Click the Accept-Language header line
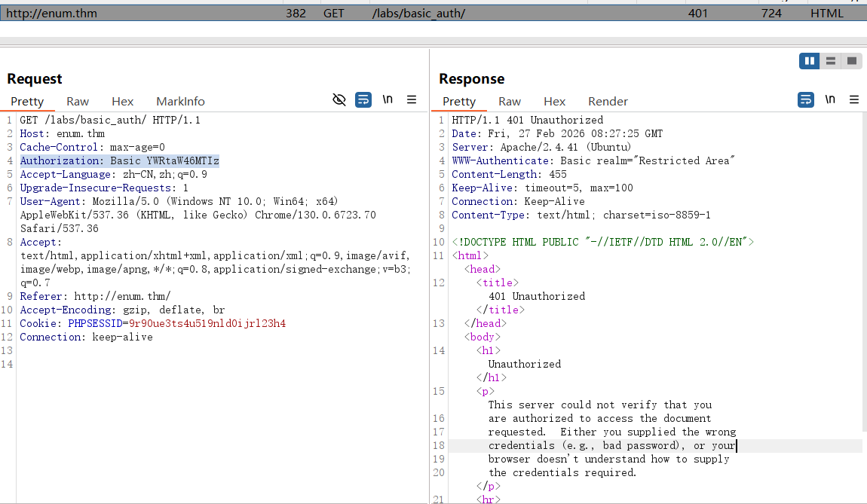This screenshot has height=504, width=867. tap(113, 174)
